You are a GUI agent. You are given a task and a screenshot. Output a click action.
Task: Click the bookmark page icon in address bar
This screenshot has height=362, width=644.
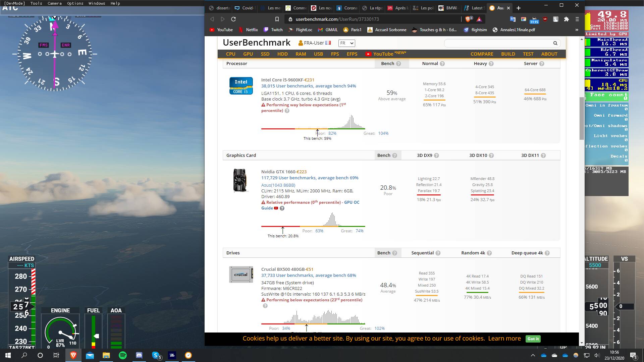coord(277,19)
